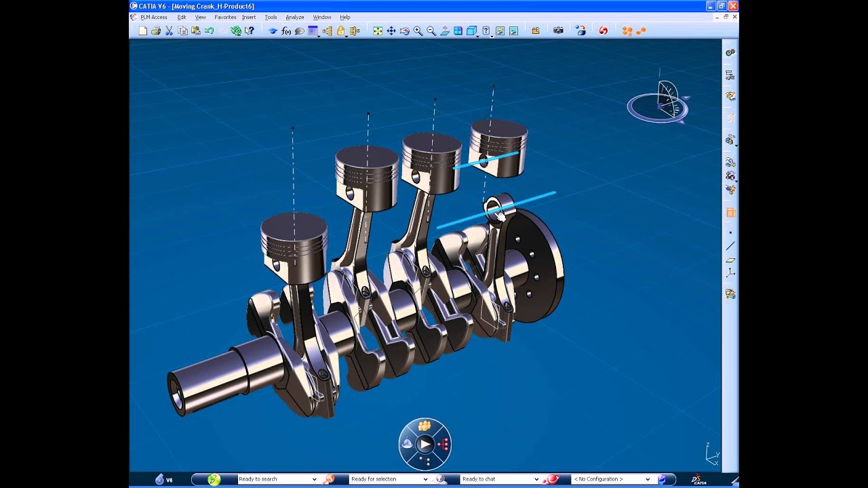The width and height of the screenshot is (868, 488).
Task: Select the Rotate view tool
Action: (x=405, y=30)
